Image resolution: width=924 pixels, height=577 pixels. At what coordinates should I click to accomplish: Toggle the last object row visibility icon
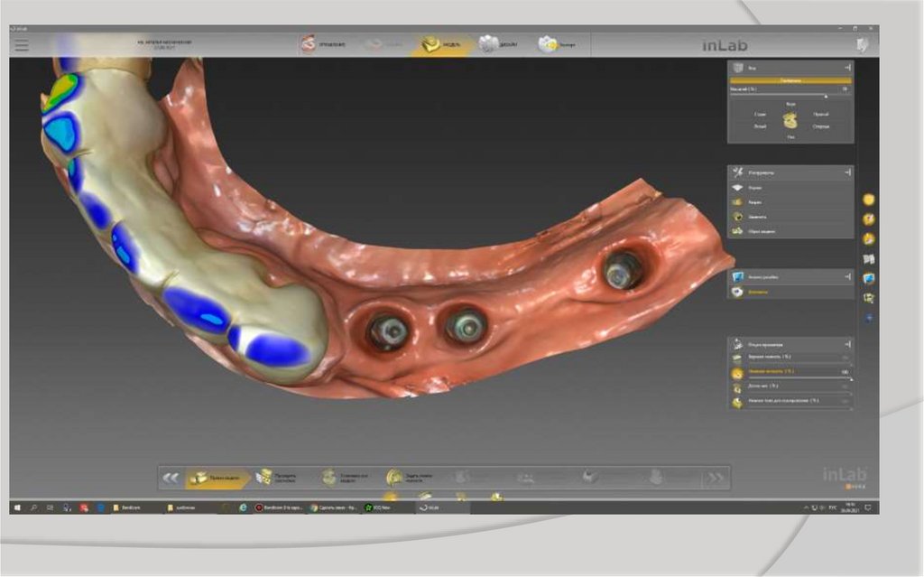click(738, 402)
